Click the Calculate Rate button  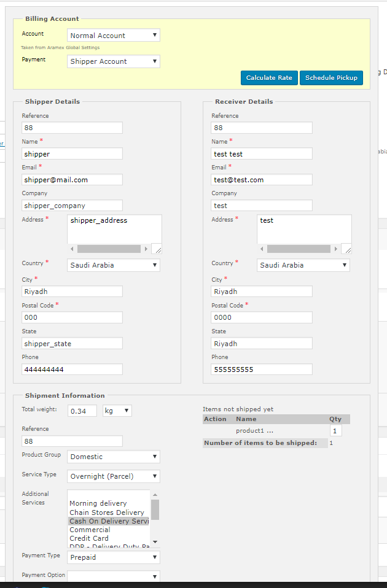[269, 78]
